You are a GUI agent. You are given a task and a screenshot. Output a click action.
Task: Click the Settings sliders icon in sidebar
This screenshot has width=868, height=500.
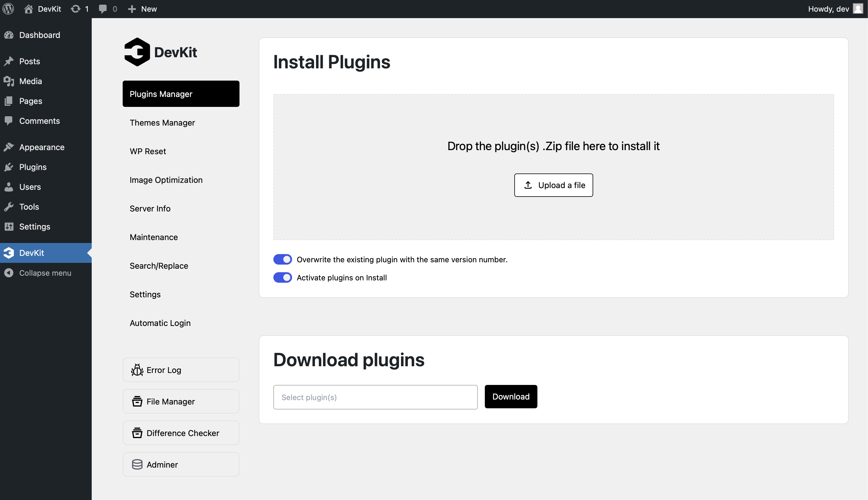9,227
